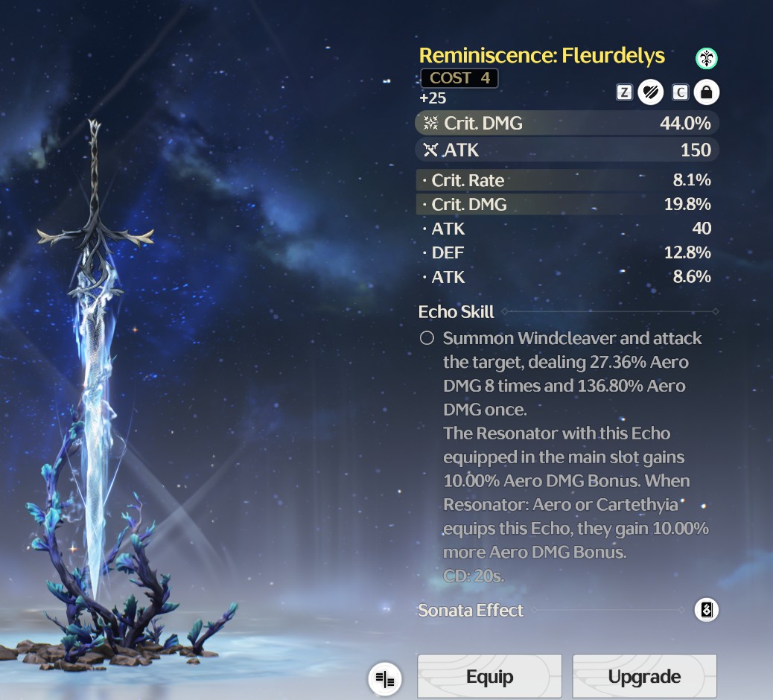Image resolution: width=773 pixels, height=700 pixels.
Task: Select the Crit. Rate 8.1% substat row
Action: 567,180
